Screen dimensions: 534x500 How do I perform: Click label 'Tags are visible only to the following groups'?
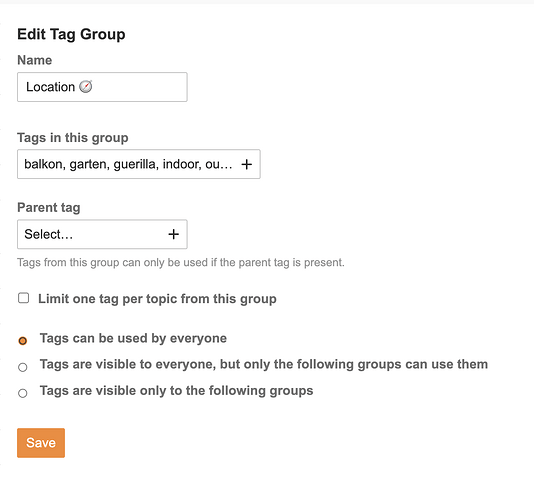point(176,391)
